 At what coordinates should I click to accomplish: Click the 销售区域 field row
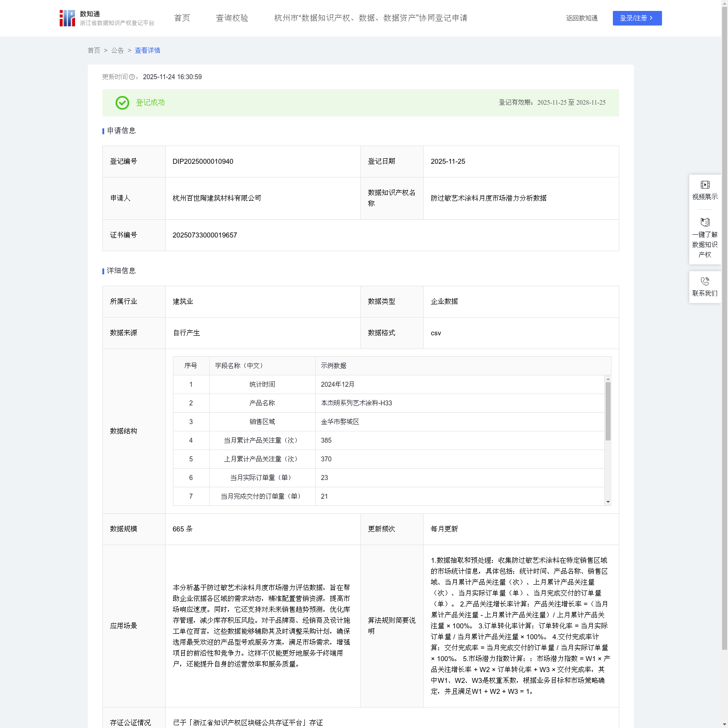389,422
